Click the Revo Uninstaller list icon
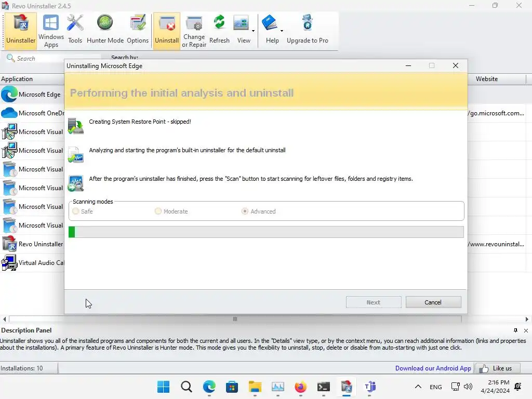 (x=9, y=244)
